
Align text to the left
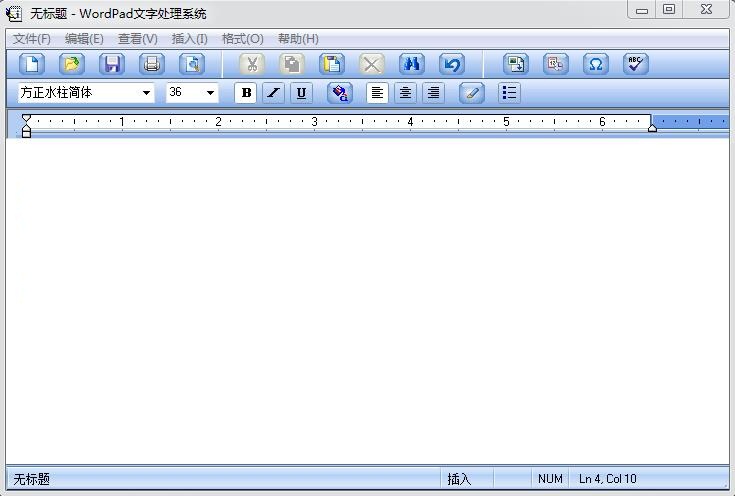point(377,92)
